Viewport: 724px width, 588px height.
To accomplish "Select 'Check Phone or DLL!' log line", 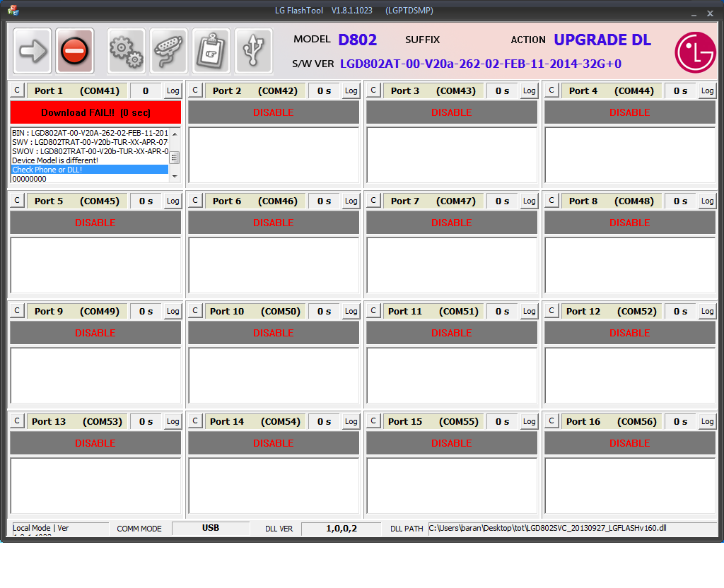I will pyautogui.click(x=90, y=170).
